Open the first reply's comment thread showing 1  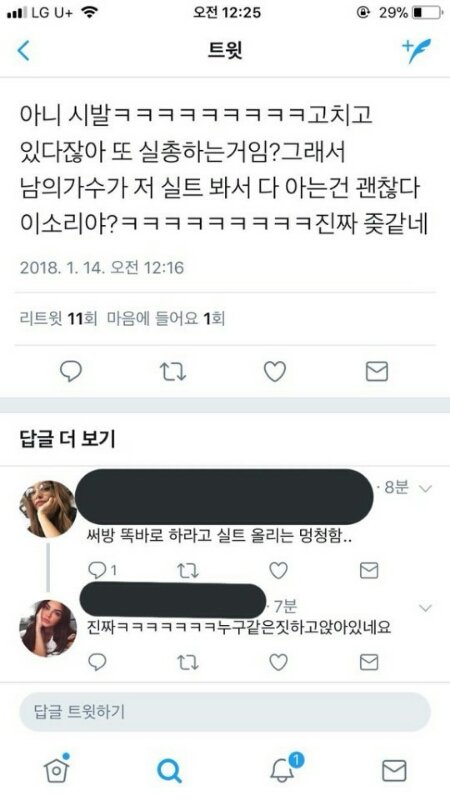click(102, 570)
